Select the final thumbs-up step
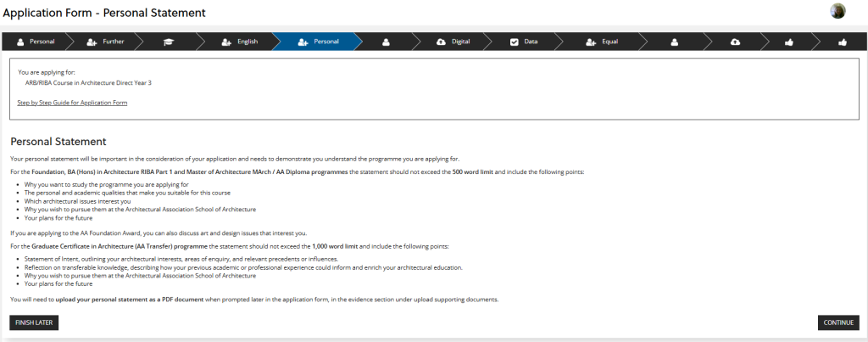 pyautogui.click(x=843, y=42)
